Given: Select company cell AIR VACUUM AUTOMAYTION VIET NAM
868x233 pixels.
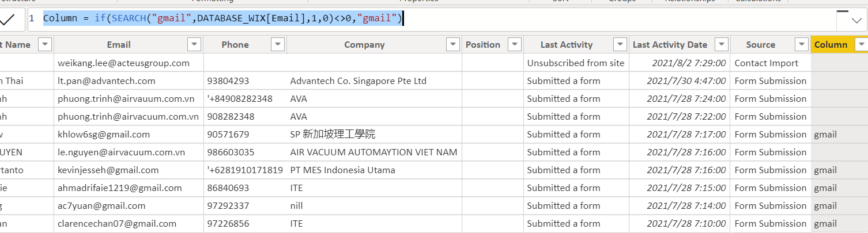Looking at the screenshot, I should point(373,152).
